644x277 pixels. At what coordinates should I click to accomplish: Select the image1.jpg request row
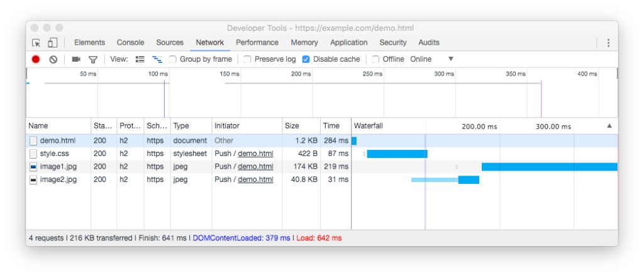coord(58,167)
